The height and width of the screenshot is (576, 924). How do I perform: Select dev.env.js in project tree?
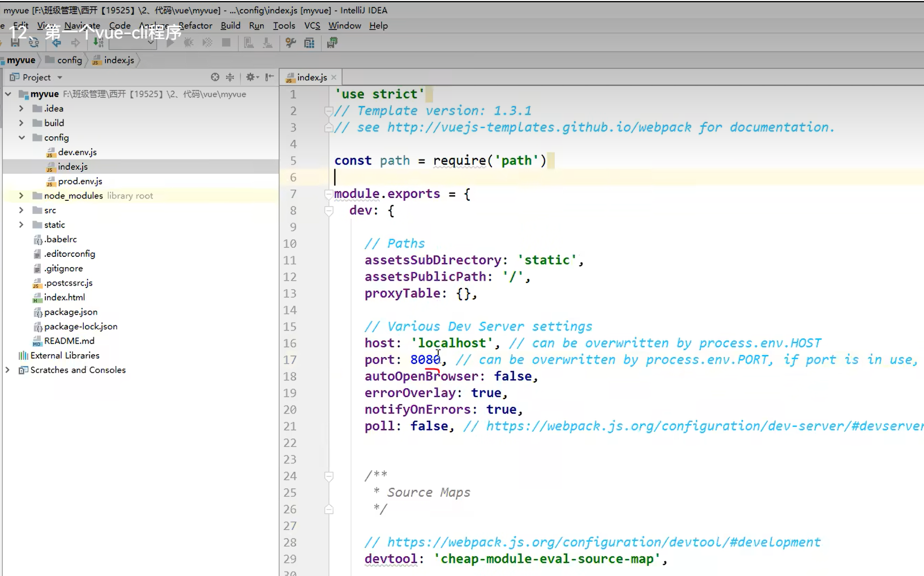click(77, 152)
